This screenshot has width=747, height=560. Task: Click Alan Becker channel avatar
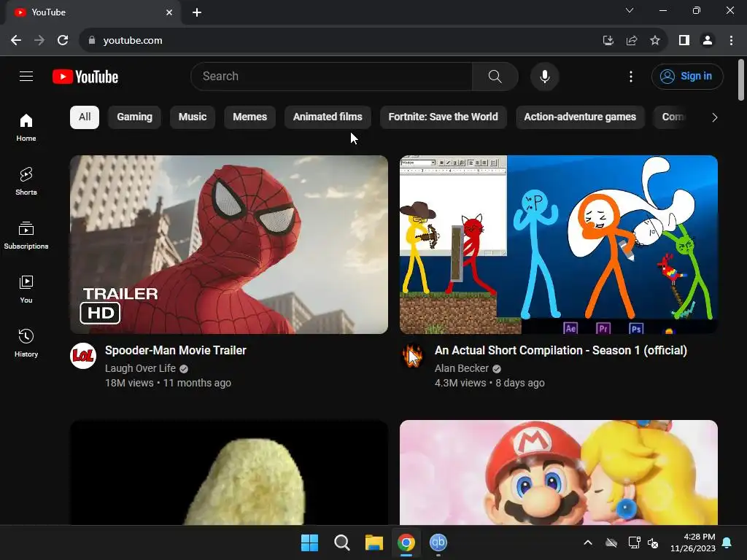413,356
